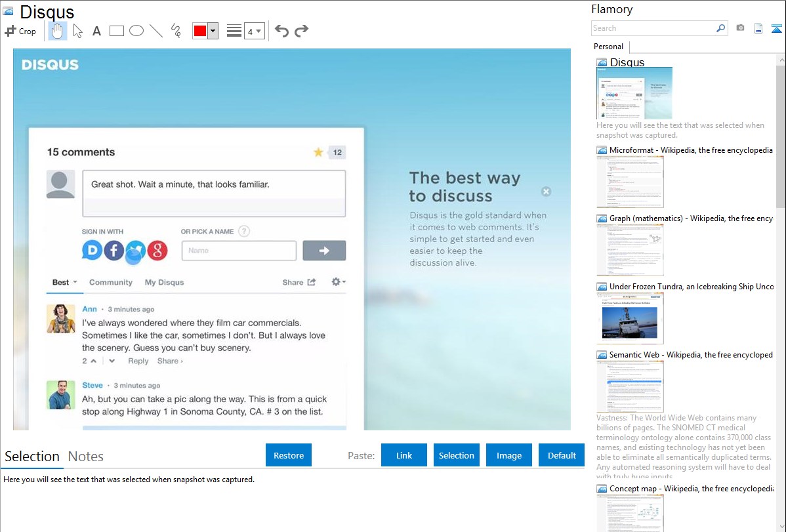Close the "best way to discuss" panel
Image resolution: width=786 pixels, height=532 pixels.
[547, 192]
